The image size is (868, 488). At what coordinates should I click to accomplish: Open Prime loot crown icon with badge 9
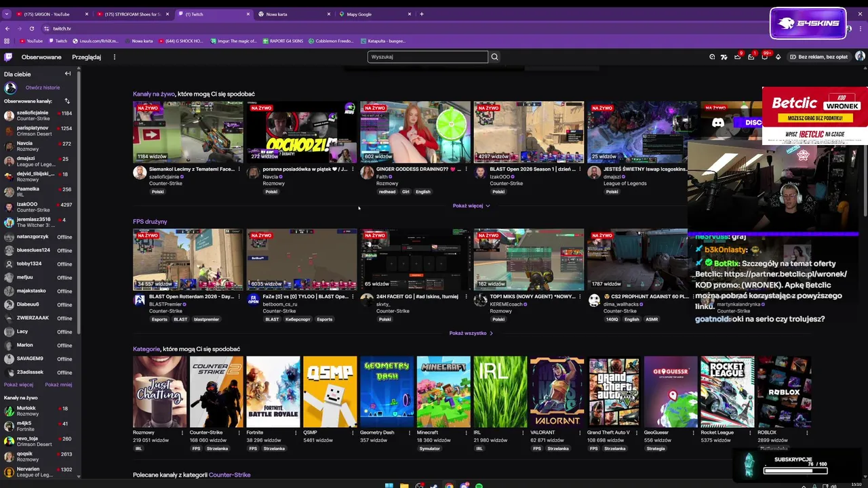(x=738, y=57)
